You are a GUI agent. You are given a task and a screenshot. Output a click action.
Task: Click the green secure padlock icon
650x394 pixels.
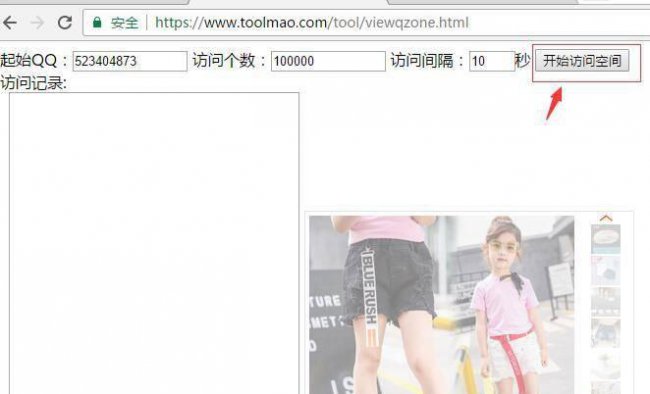tap(97, 22)
